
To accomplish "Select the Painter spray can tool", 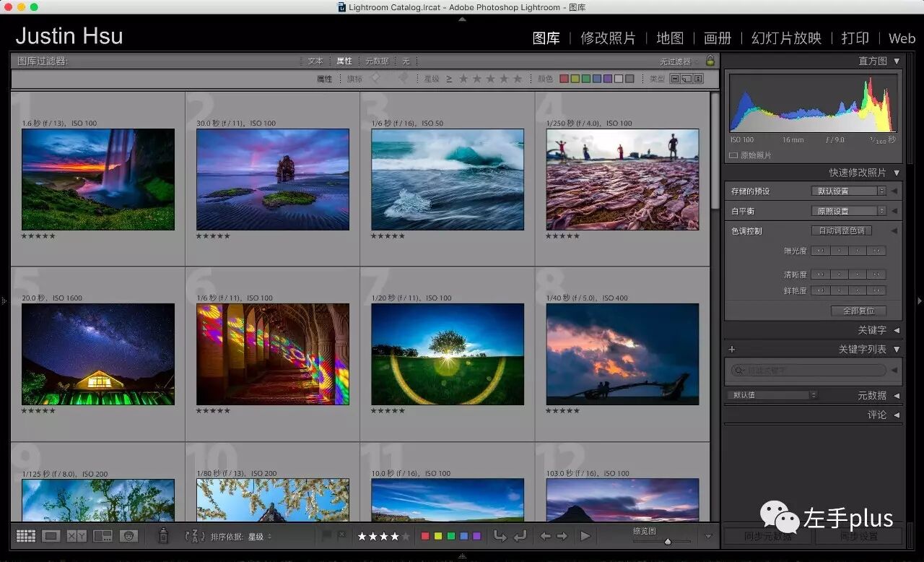I will point(163,536).
